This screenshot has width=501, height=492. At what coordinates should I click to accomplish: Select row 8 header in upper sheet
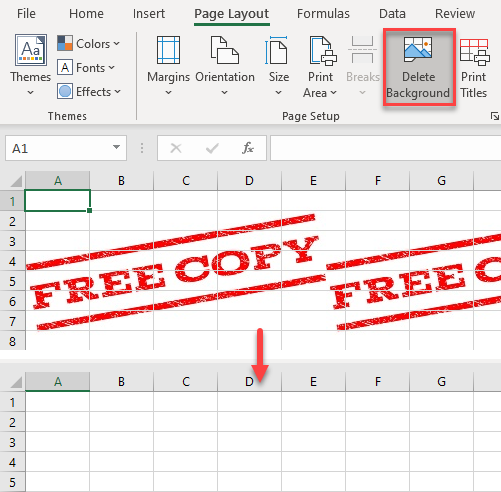12,341
